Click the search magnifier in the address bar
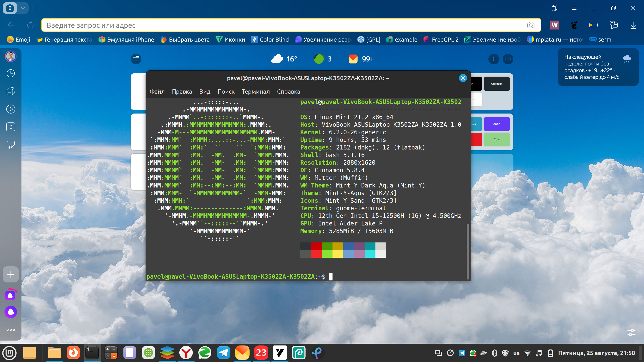The height and width of the screenshot is (362, 644). [530, 25]
